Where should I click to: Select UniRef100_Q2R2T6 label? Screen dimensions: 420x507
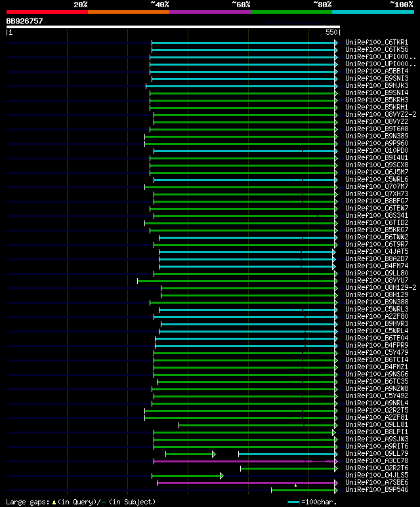click(377, 468)
